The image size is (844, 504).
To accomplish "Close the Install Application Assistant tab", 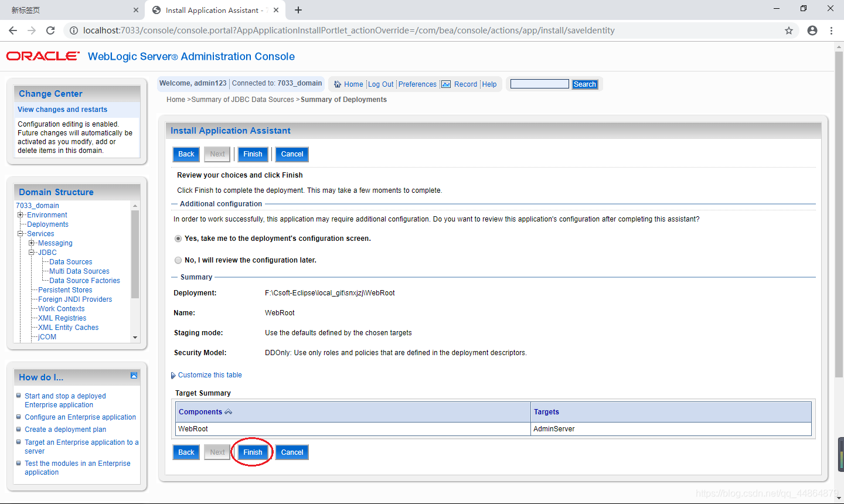I will [x=276, y=10].
